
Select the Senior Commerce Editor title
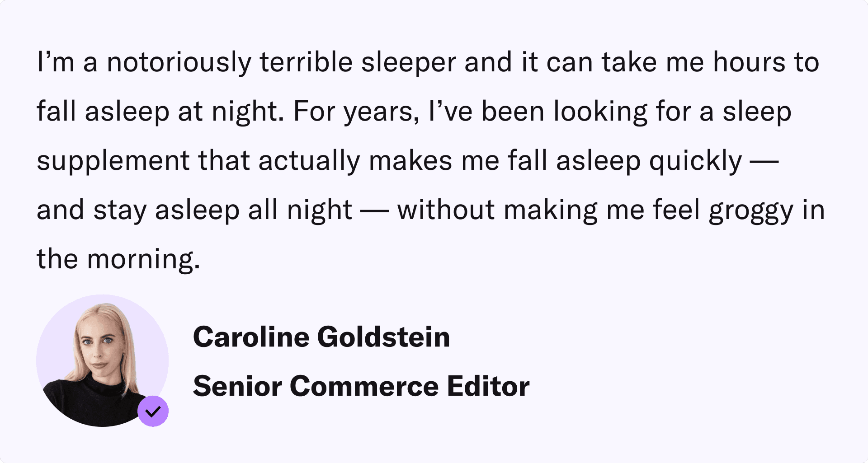click(x=361, y=386)
